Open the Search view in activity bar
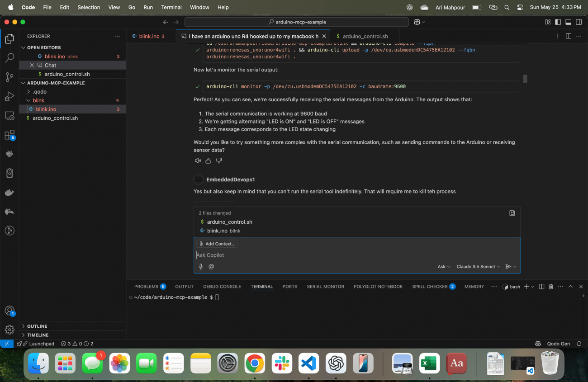The width and height of the screenshot is (588, 382). coord(9,58)
